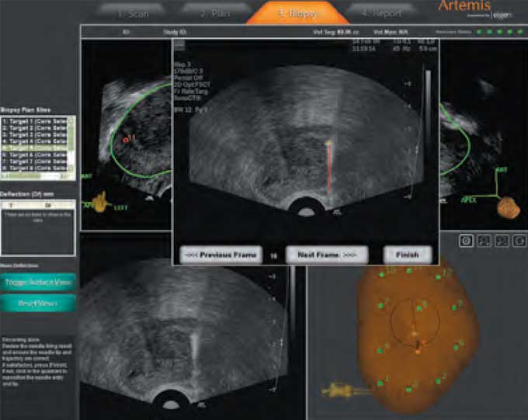
Task: Click the Trigger Subject View button
Action: (38, 283)
